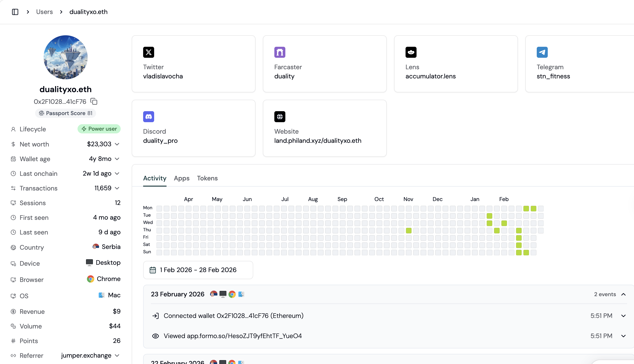
Task: Expand the Transactions breakdown
Action: point(117,188)
